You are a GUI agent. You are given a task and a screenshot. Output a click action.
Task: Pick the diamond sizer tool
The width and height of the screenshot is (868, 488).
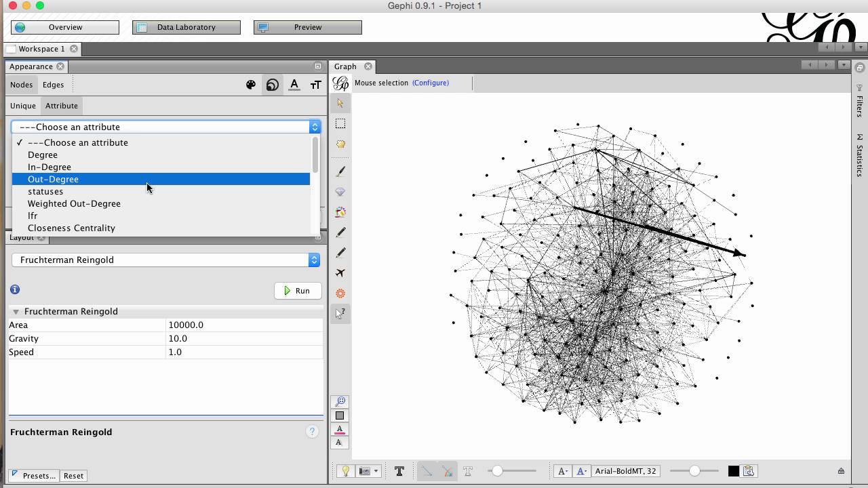(x=340, y=192)
